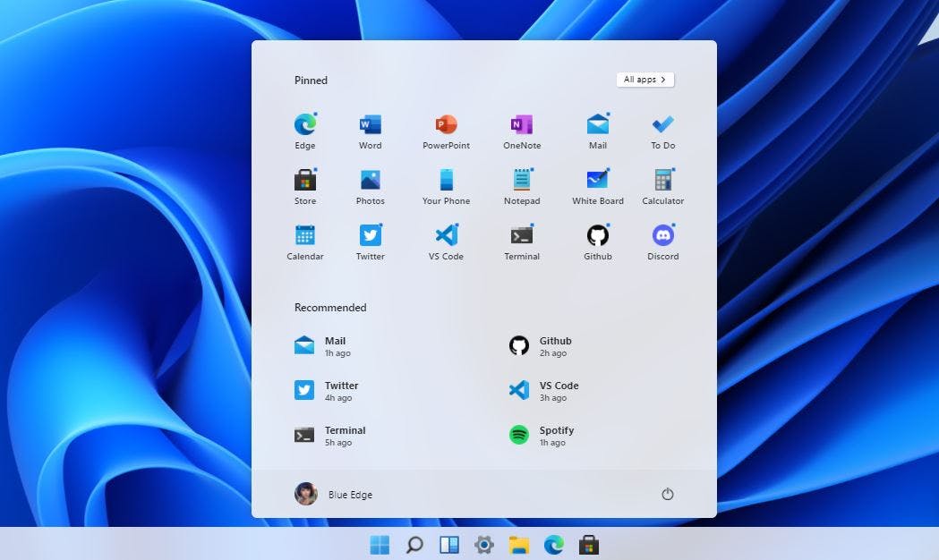Viewport: 939px width, 560px height.
Task: Open the White Board app
Action: pos(598,186)
